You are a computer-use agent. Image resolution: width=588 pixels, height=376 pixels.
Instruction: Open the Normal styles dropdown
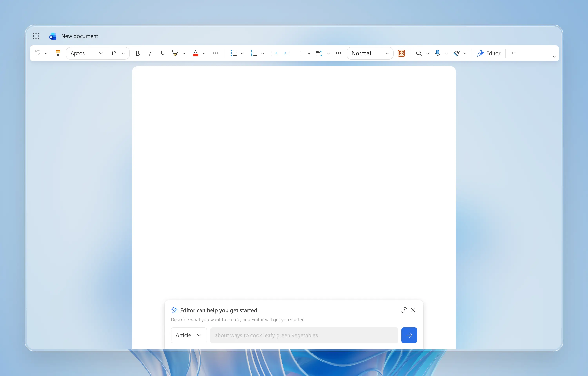tap(370, 53)
